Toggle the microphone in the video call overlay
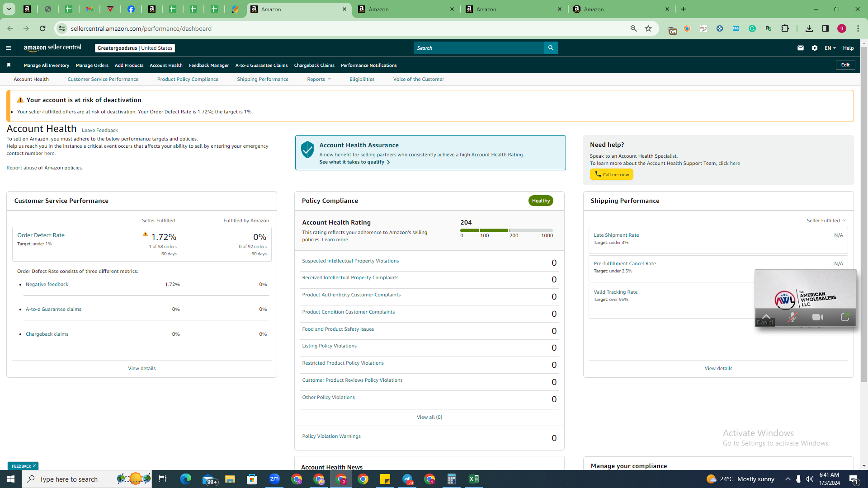The height and width of the screenshot is (488, 868). point(792,317)
